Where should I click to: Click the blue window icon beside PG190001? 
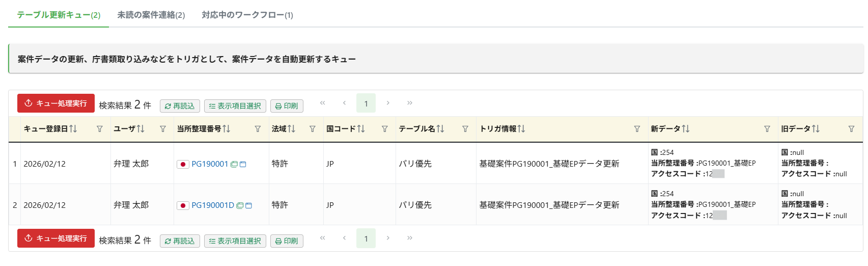point(243,164)
